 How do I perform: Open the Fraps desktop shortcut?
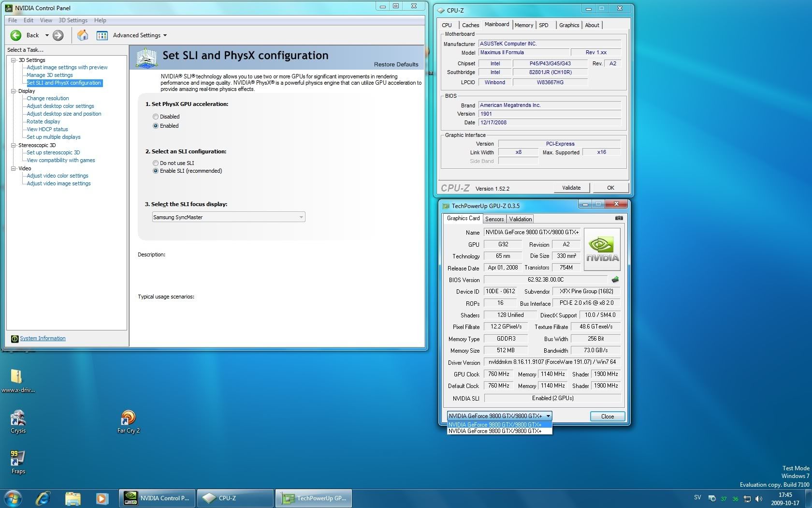18,462
